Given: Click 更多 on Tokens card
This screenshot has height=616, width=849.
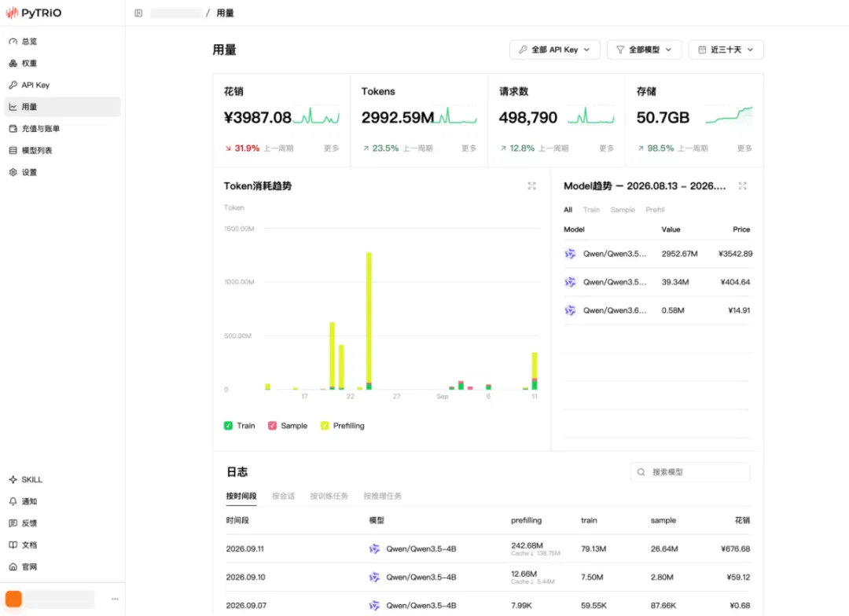Looking at the screenshot, I should (469, 148).
